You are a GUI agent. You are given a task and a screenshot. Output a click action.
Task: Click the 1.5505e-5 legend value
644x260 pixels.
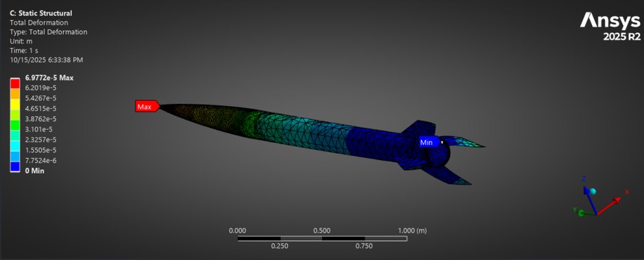pos(41,150)
